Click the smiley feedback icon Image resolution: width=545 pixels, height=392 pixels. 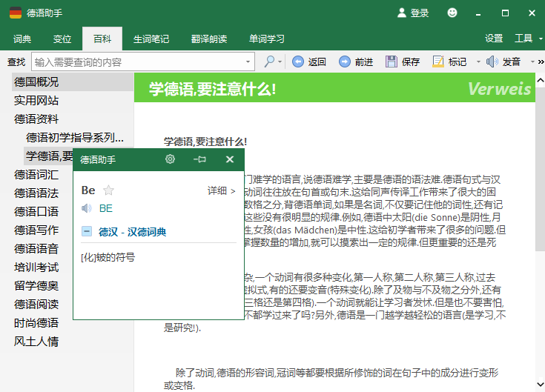(x=452, y=13)
